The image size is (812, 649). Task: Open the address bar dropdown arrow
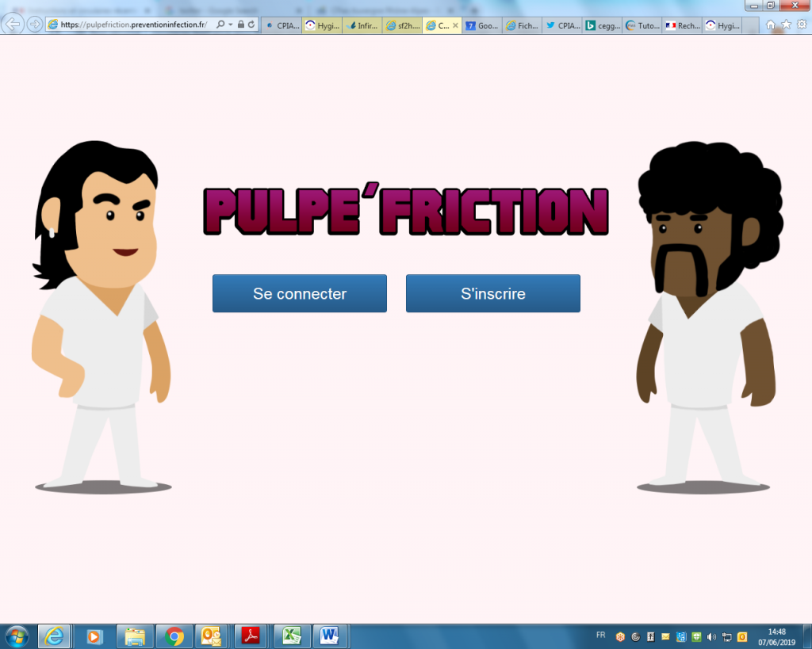click(231, 25)
